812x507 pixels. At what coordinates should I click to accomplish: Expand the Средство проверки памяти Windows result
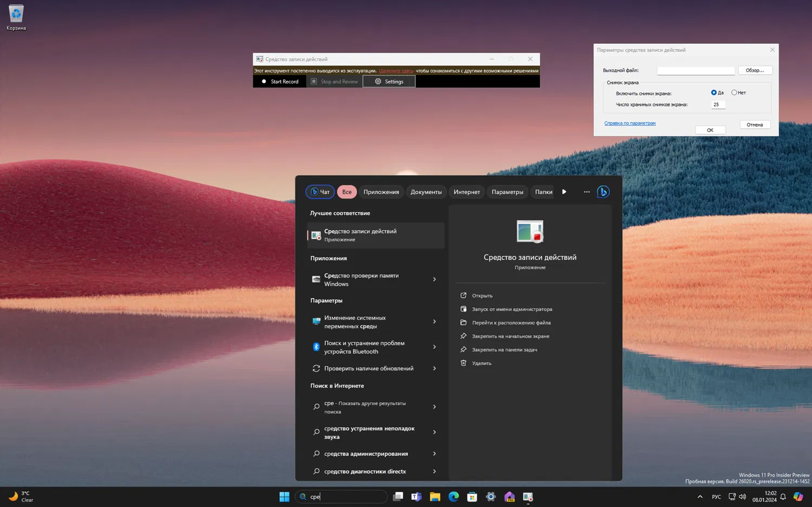434,279
